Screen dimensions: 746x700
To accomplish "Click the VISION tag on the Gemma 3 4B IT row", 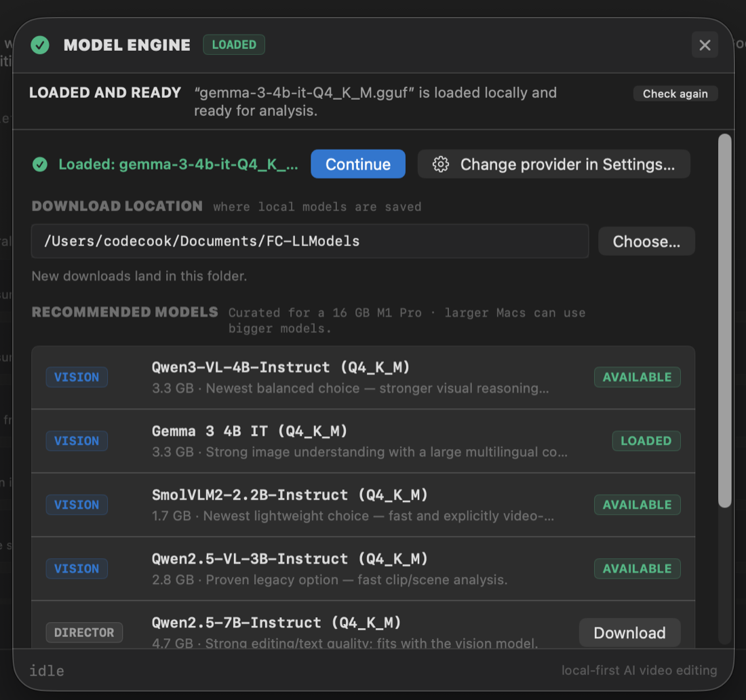I will [x=77, y=441].
